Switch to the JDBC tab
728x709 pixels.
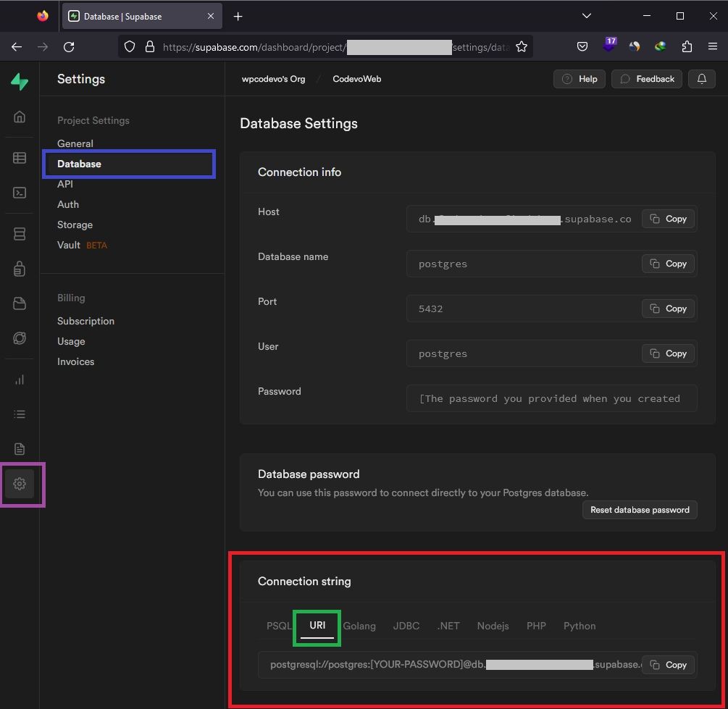(406, 626)
